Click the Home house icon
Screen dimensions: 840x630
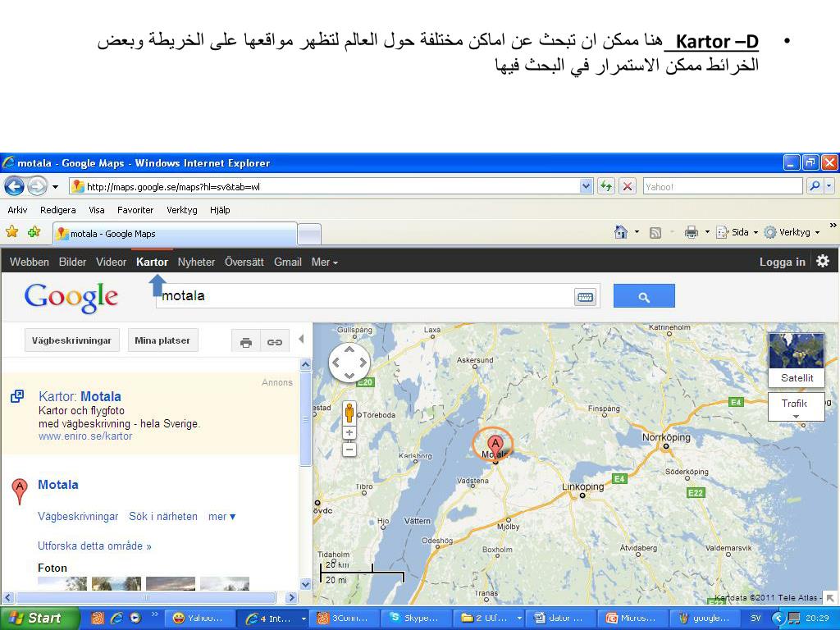point(621,232)
